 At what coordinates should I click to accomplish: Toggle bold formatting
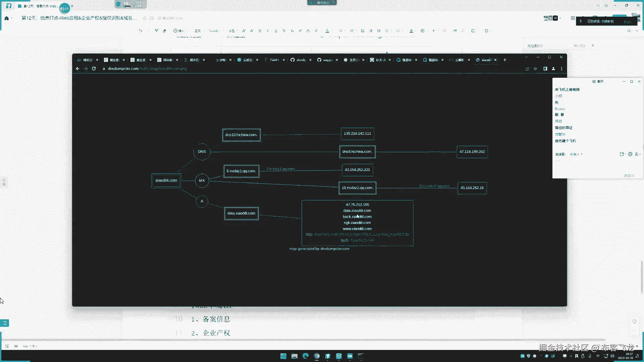260,31
